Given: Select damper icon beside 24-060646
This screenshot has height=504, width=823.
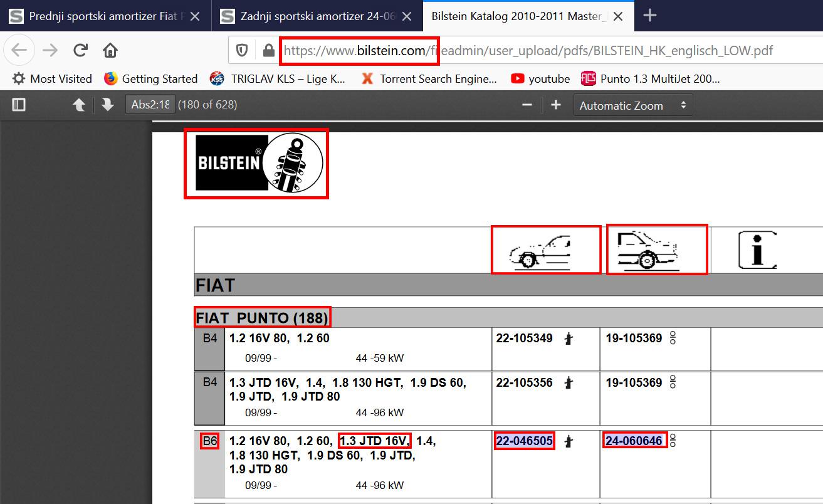Looking at the screenshot, I should click(673, 441).
